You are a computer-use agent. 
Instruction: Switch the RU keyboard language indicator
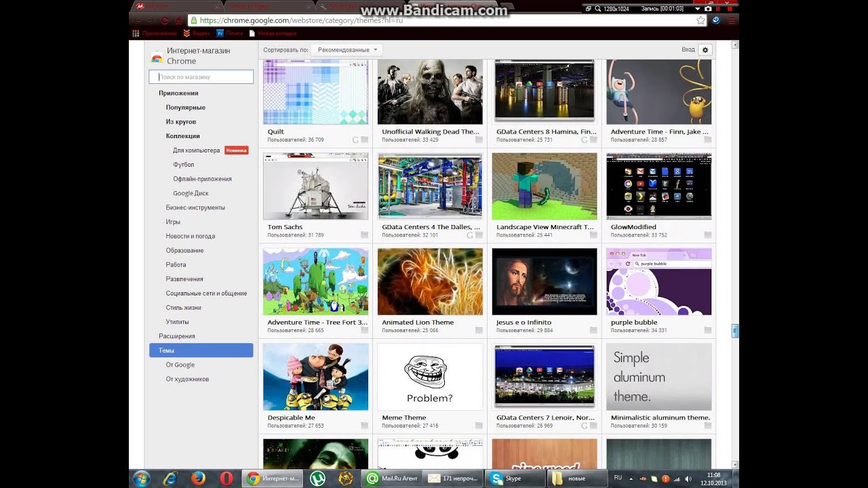tap(618, 478)
